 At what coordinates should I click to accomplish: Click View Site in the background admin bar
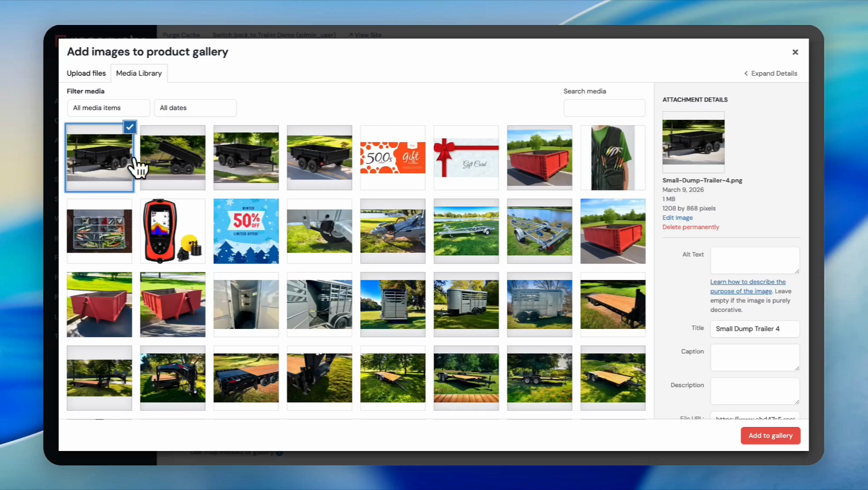(x=365, y=35)
